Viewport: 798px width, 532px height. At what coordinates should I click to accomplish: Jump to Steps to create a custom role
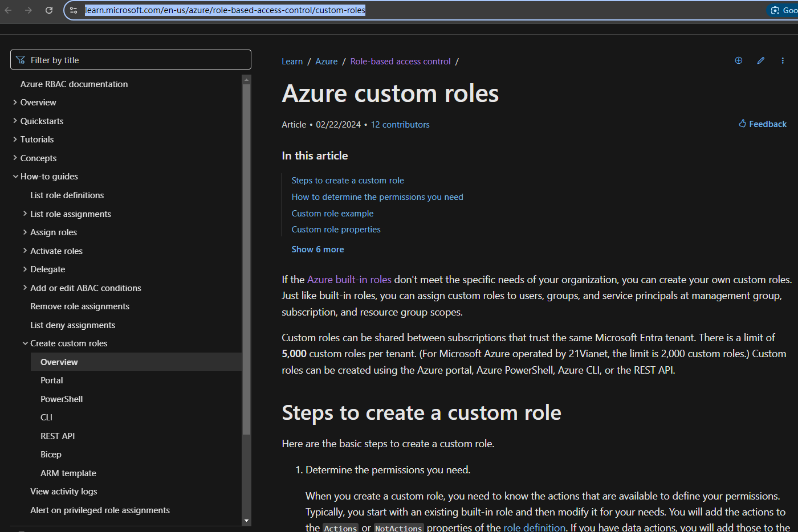(x=348, y=180)
